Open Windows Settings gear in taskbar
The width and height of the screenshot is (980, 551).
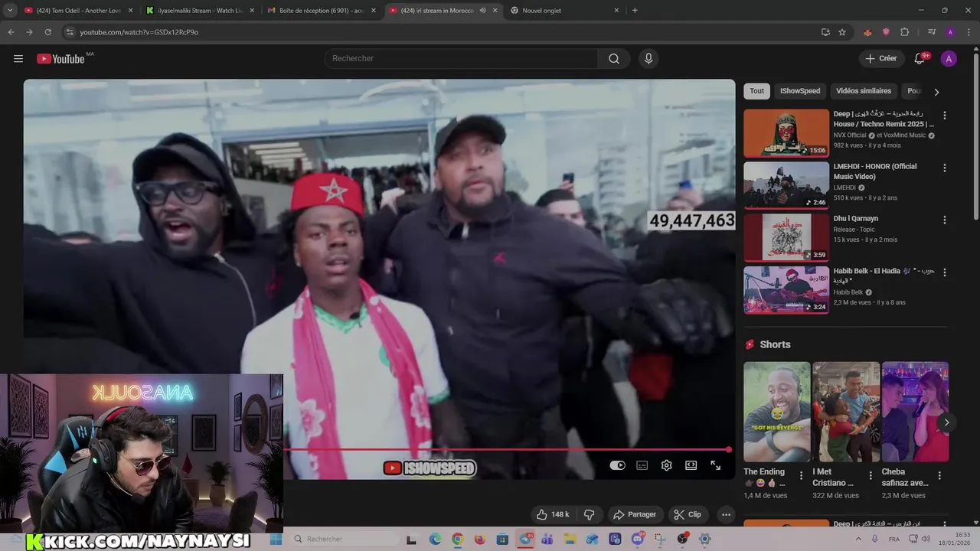(705, 539)
